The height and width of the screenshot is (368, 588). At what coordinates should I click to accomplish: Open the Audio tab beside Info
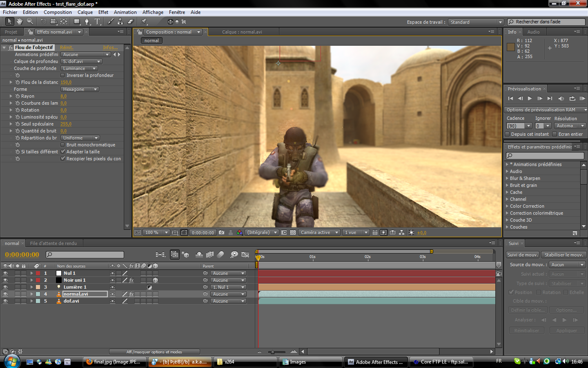coord(533,32)
